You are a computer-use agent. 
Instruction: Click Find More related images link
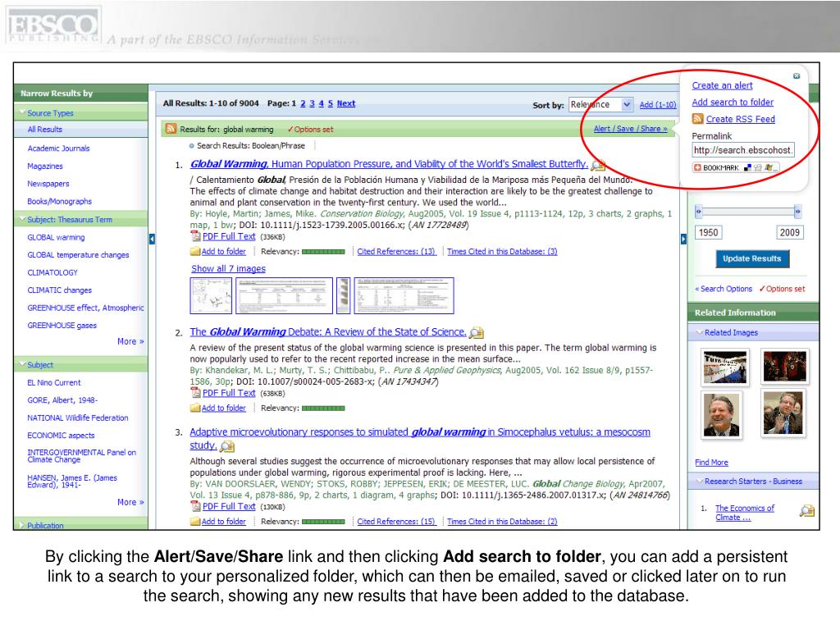pyautogui.click(x=711, y=463)
